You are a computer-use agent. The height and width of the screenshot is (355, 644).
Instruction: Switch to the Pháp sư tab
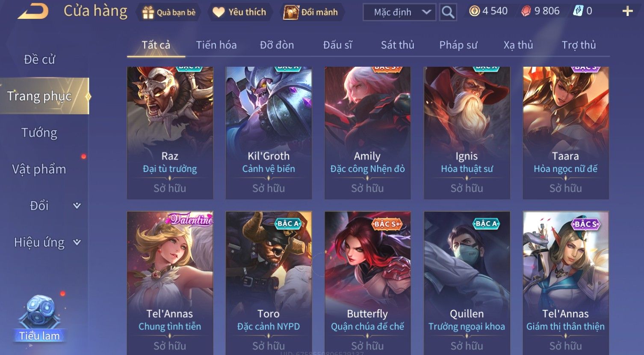click(458, 45)
